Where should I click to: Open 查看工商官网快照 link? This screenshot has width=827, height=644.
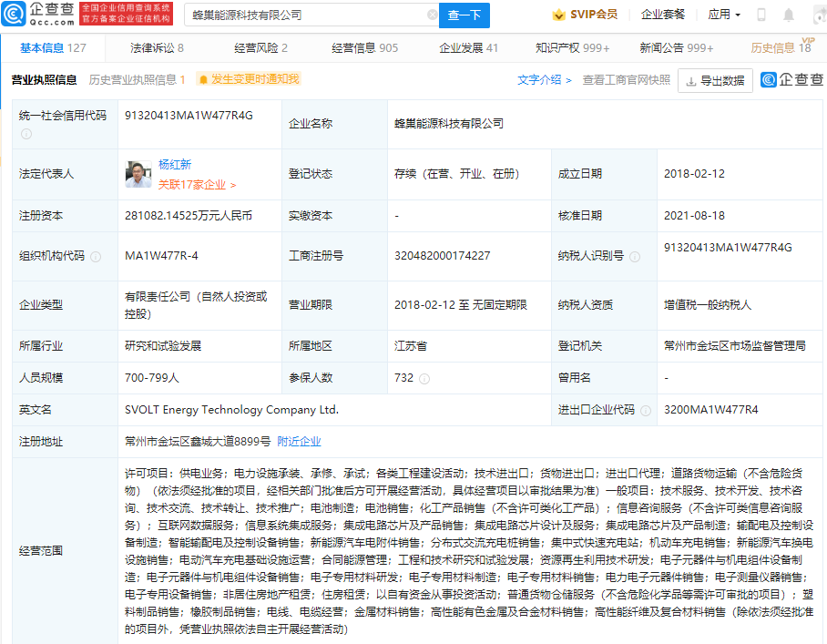626,79
